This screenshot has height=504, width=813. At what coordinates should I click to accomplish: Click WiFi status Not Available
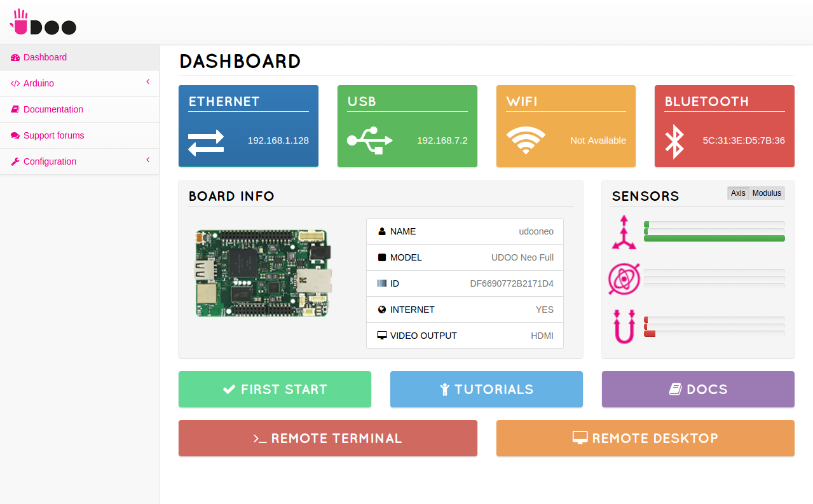tap(598, 140)
